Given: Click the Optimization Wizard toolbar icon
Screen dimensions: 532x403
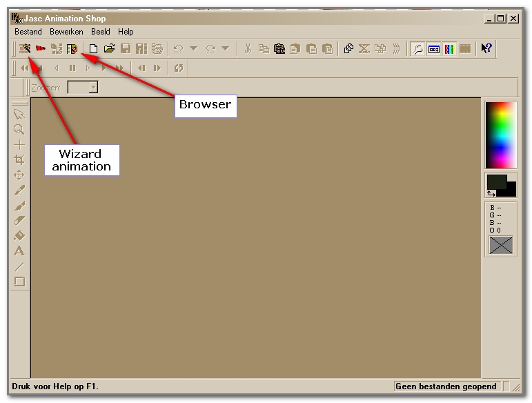Looking at the screenshot, I should pos(57,49).
